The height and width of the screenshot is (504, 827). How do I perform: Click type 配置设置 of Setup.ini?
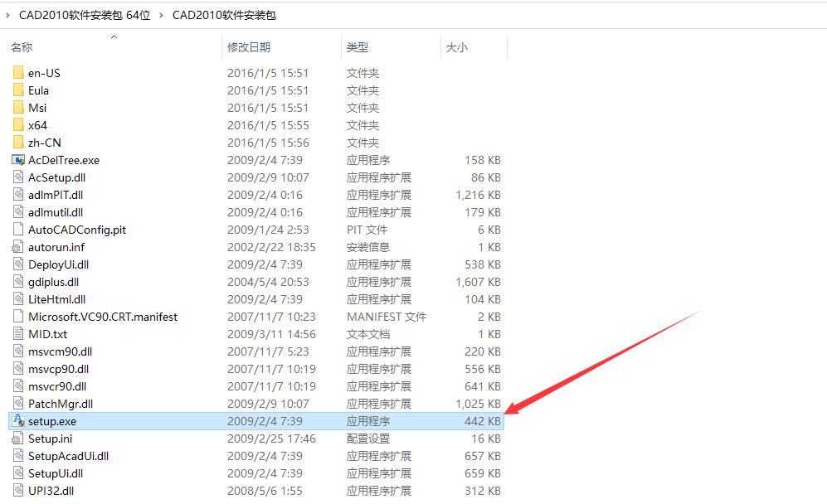(x=368, y=439)
